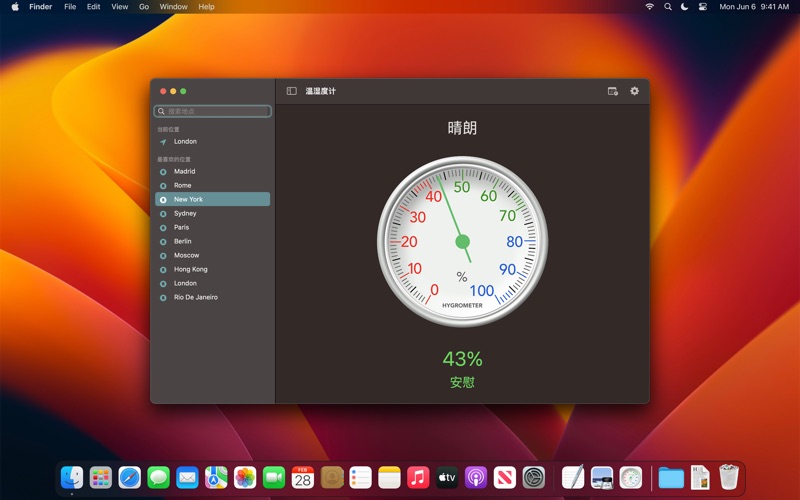Image resolution: width=800 pixels, height=500 pixels.
Task: Open the View menu
Action: pyautogui.click(x=119, y=7)
